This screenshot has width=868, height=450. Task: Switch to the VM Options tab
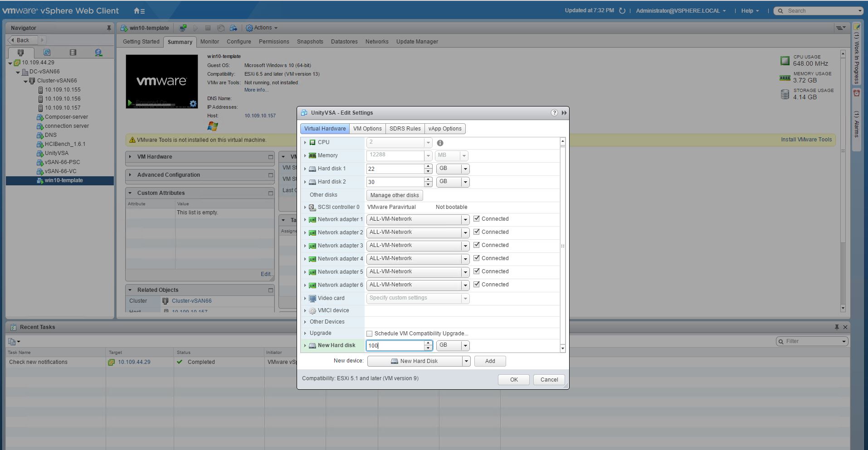point(367,129)
